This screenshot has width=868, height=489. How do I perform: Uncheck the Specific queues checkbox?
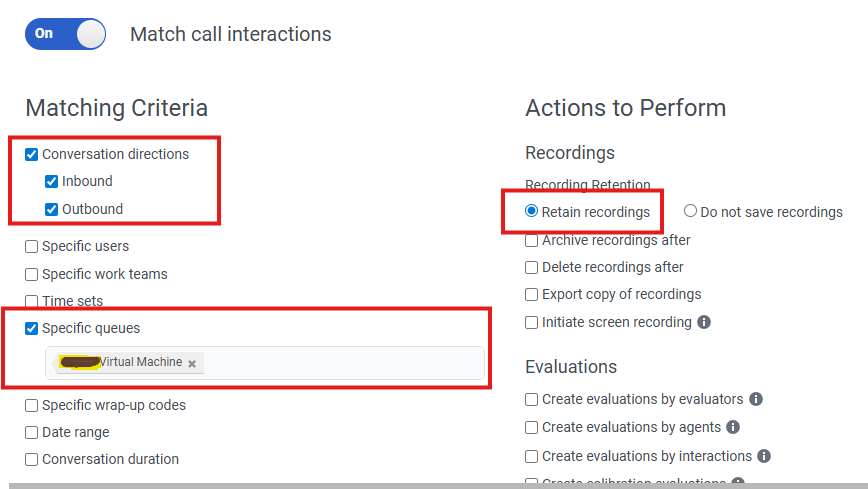pos(32,328)
